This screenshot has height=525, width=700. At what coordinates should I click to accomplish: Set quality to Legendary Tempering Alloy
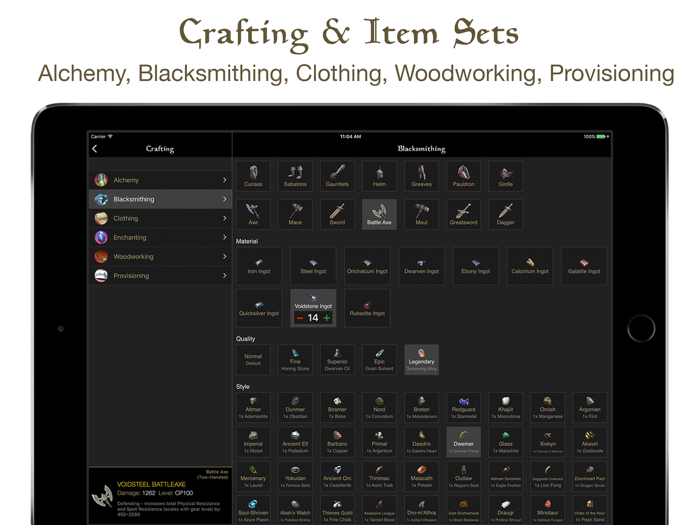[421, 359]
